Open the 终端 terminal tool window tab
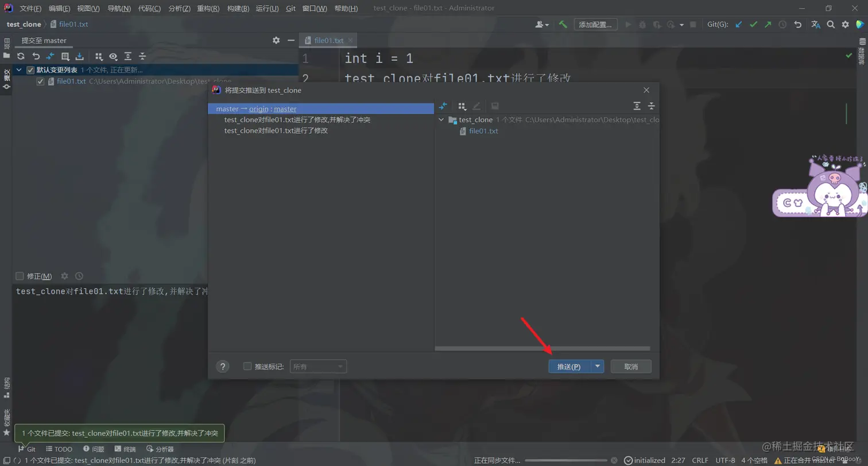868x466 pixels. tap(125, 449)
